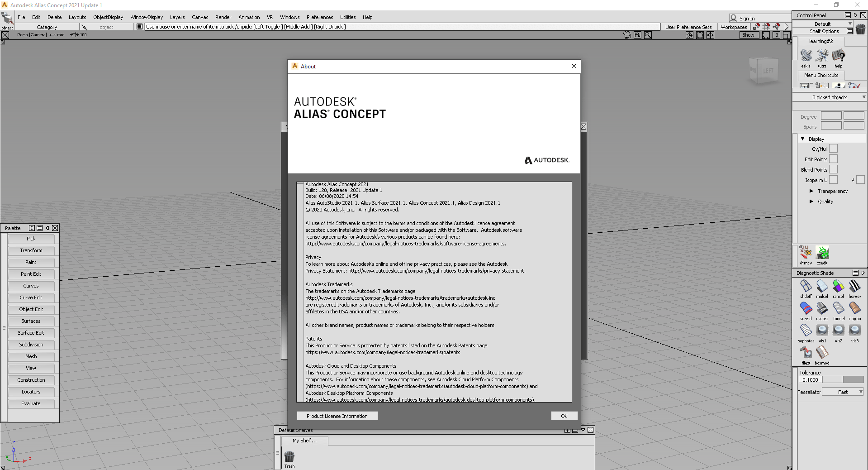The width and height of the screenshot is (868, 470).
Task: Select the boxmod box mode shade icon
Action: tap(822, 353)
